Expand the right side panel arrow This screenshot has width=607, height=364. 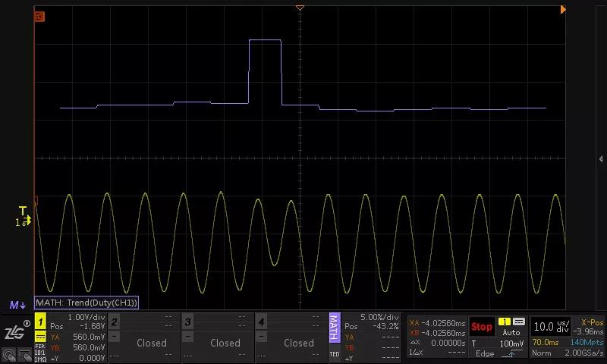[601, 159]
